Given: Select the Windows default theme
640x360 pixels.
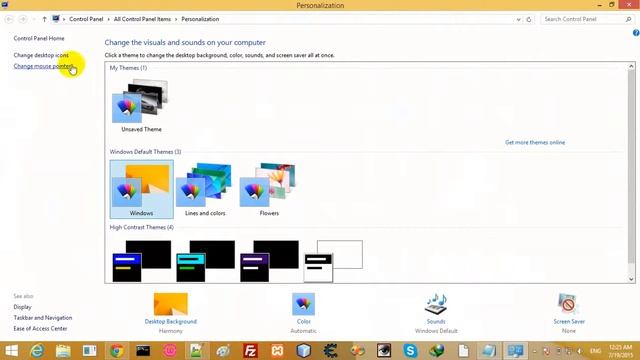Looking at the screenshot, I should coord(141,189).
